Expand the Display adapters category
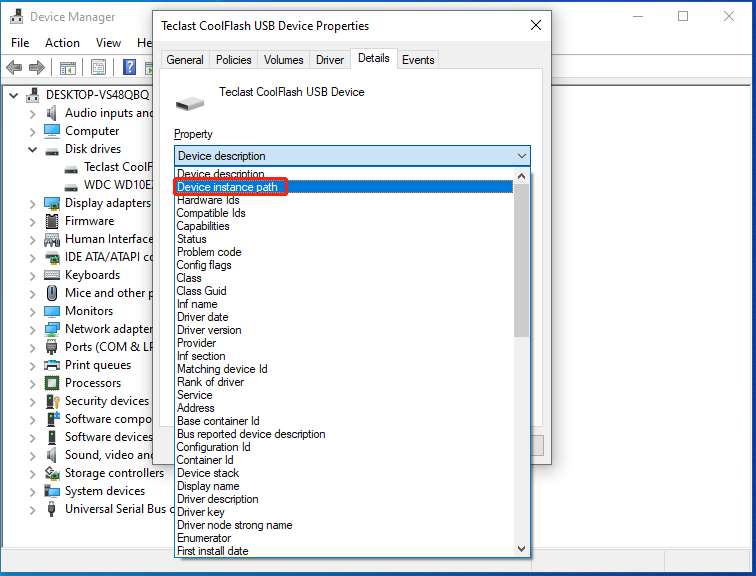Viewport: 756px width, 576px height. [32, 204]
